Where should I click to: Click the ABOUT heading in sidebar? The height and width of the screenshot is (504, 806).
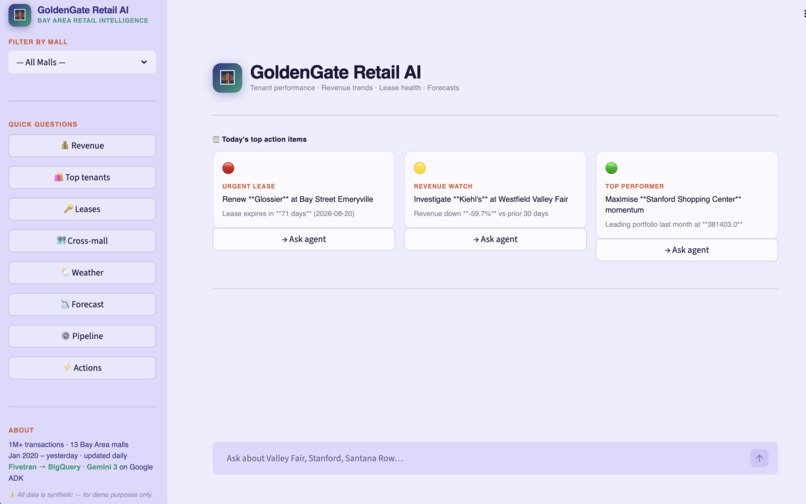point(21,430)
